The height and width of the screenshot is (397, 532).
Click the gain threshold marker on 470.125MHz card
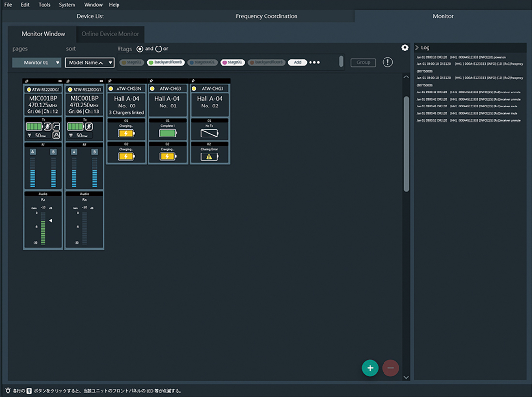point(51,221)
